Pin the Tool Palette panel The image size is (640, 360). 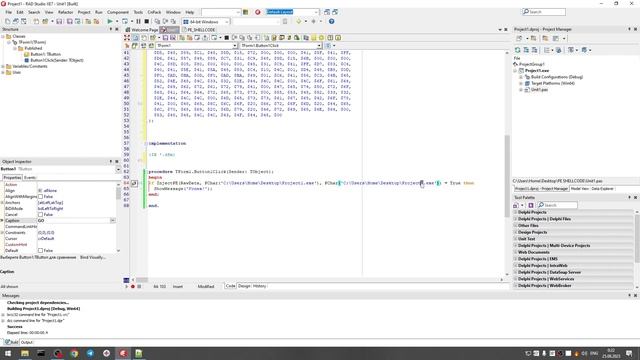point(629,198)
